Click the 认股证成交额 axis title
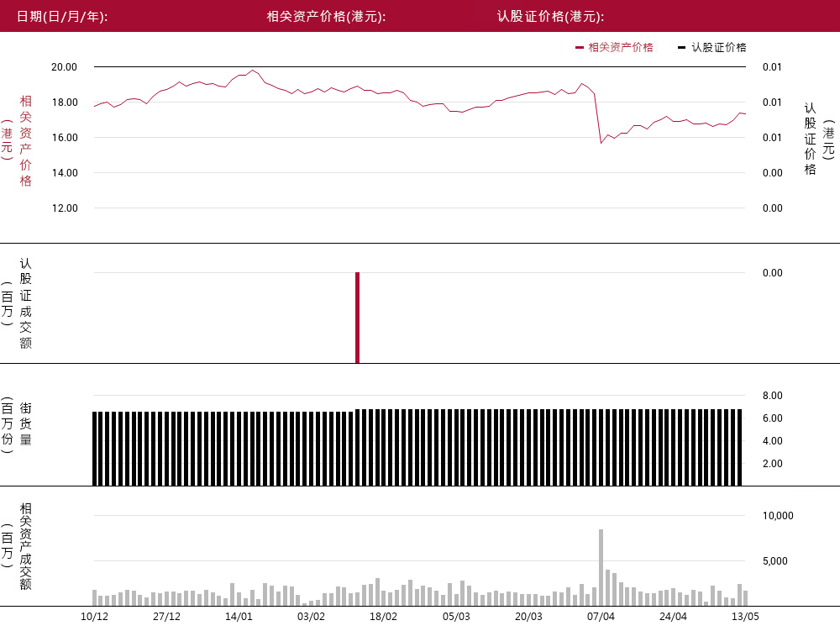The image size is (840, 631). (x=25, y=303)
